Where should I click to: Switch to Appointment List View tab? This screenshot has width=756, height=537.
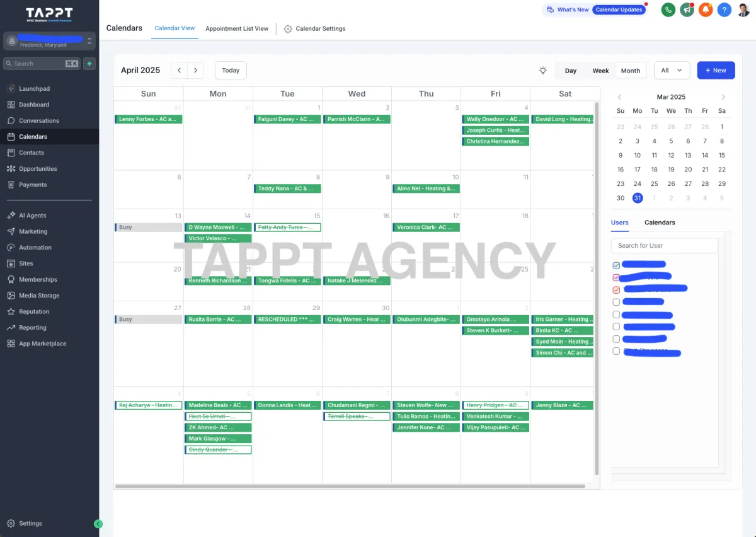click(x=237, y=28)
